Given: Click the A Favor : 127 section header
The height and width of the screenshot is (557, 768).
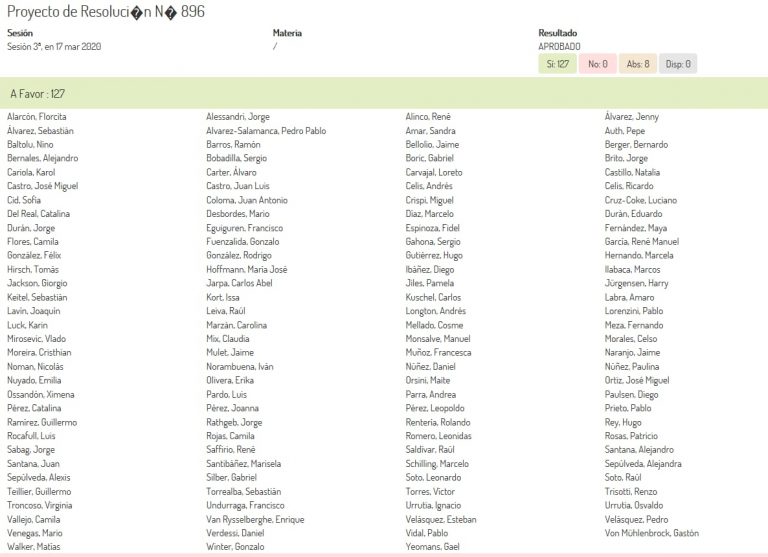Looking at the screenshot, I should coord(37,94).
